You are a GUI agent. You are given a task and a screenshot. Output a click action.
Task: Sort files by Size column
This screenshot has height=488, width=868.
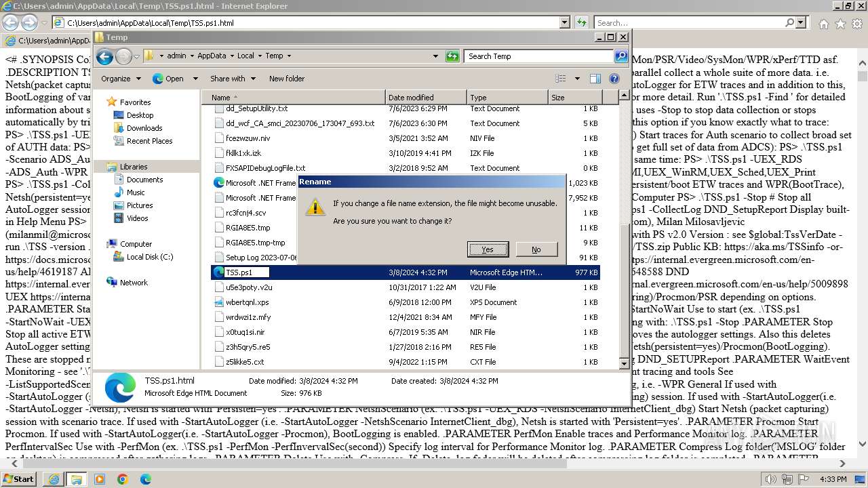(x=575, y=98)
